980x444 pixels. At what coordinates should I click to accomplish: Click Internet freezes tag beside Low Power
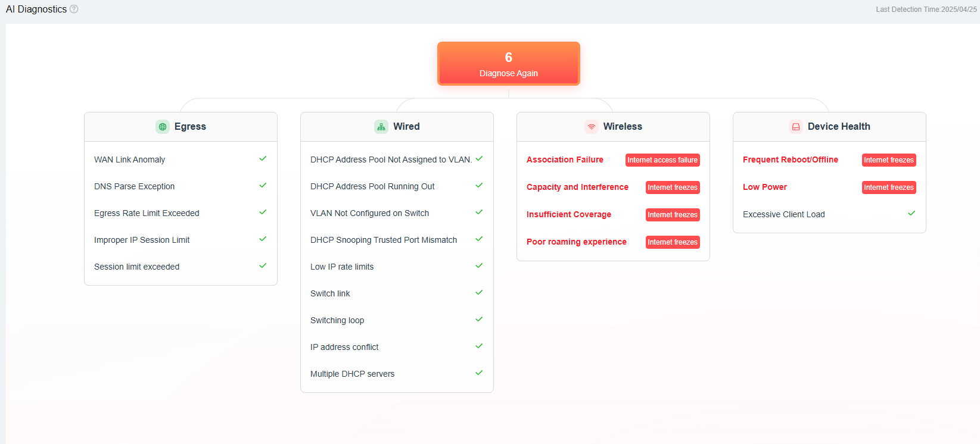click(889, 187)
